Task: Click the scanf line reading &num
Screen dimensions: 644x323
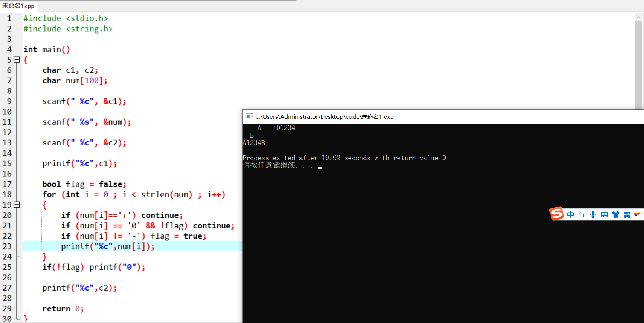Action: (87, 122)
